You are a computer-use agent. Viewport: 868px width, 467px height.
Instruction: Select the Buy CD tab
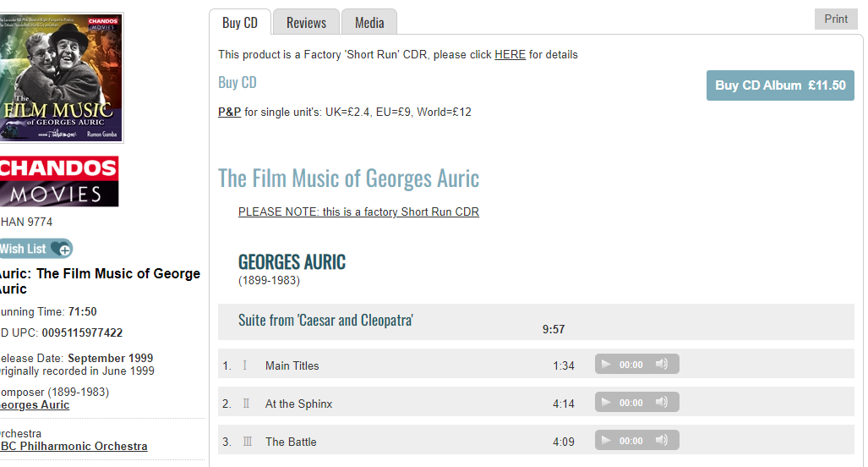240,23
